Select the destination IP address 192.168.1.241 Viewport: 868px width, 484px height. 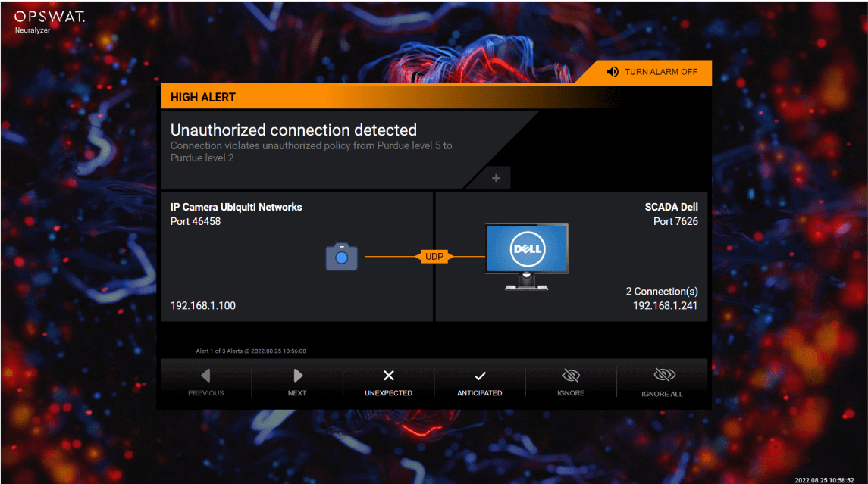[665, 306]
